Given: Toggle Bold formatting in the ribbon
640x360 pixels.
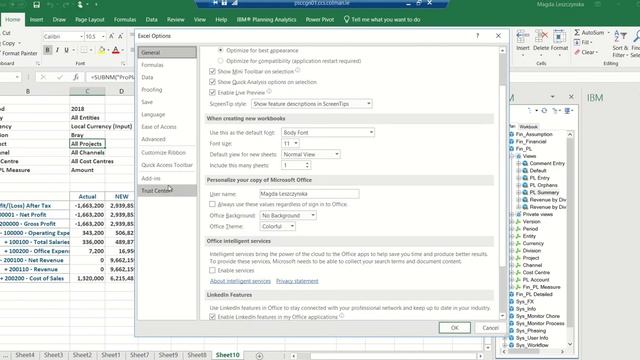Looking at the screenshot, I should [x=47, y=50].
